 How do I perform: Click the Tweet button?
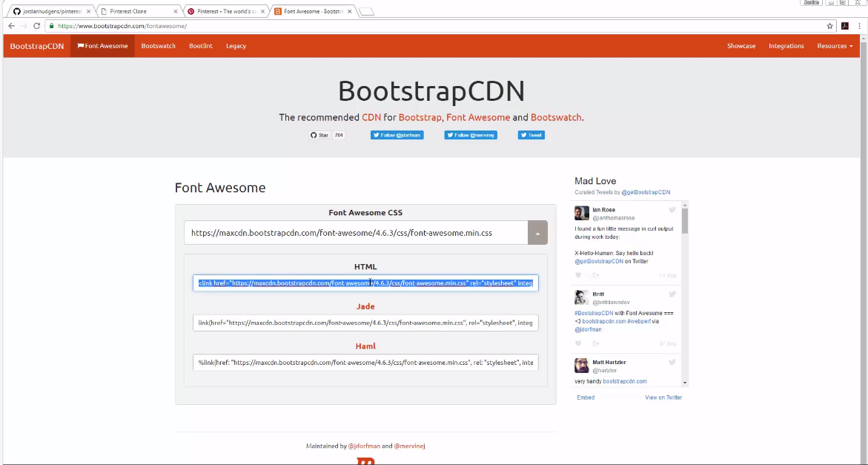531,135
